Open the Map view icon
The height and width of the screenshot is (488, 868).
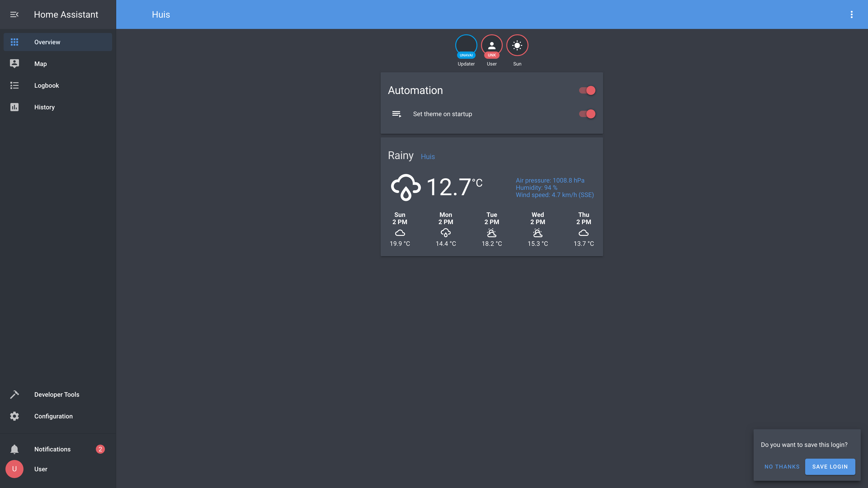pos(14,64)
